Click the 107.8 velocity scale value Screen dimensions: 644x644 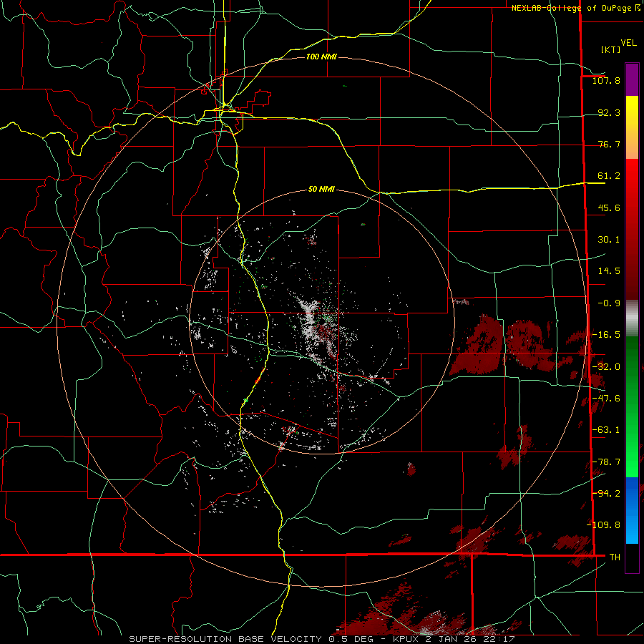(606, 81)
